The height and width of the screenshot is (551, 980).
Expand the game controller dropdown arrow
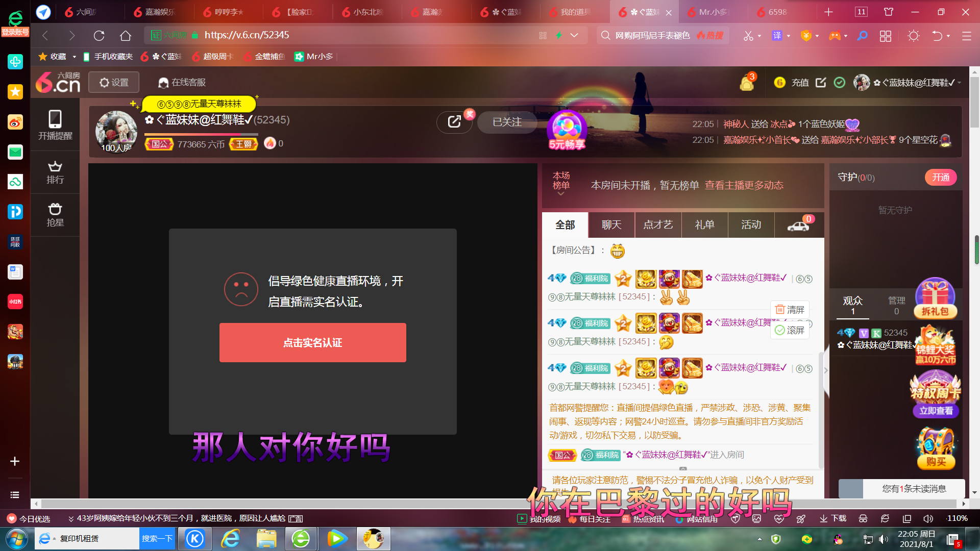(846, 36)
